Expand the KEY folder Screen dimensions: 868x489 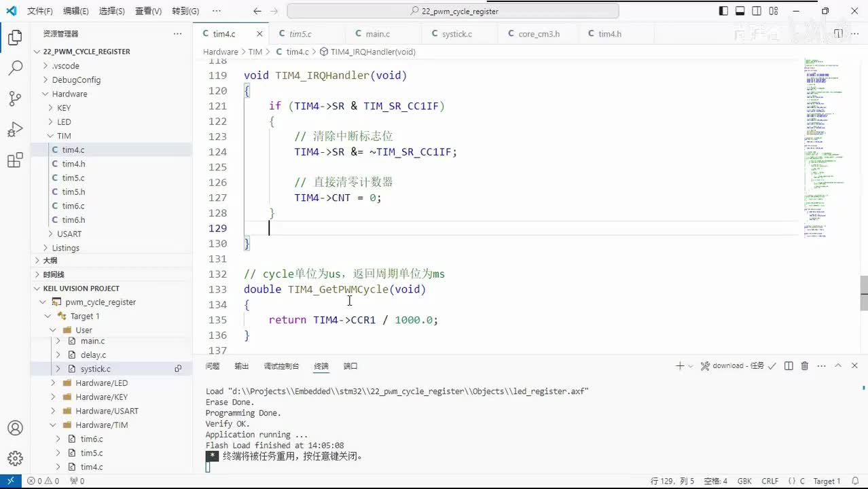pos(111,108)
